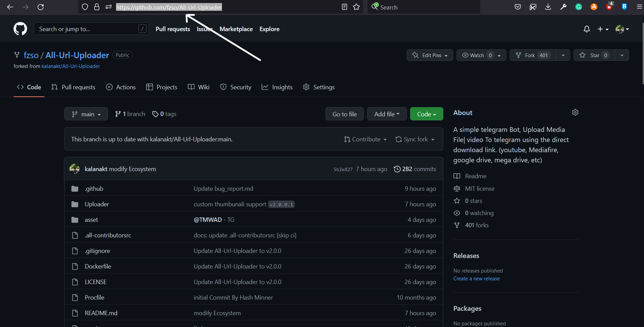Open the Projects tab

click(x=162, y=87)
